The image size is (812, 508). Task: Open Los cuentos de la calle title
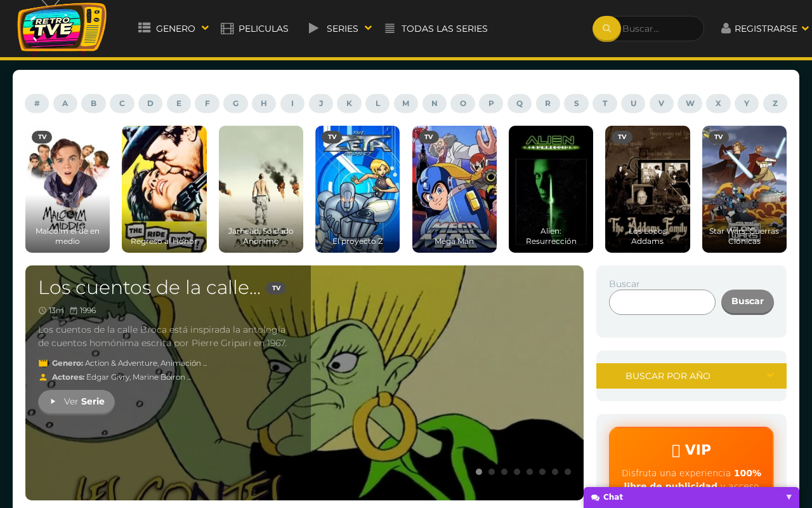coord(149,288)
